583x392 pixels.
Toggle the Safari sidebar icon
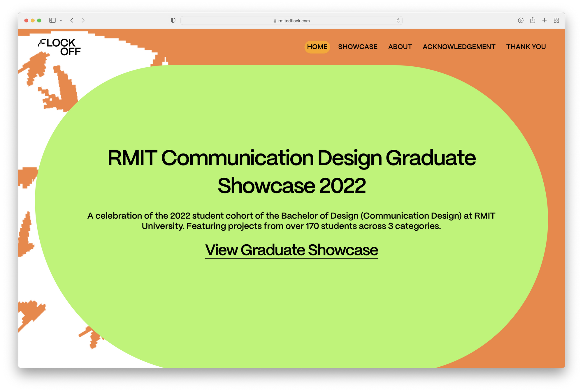pos(52,20)
